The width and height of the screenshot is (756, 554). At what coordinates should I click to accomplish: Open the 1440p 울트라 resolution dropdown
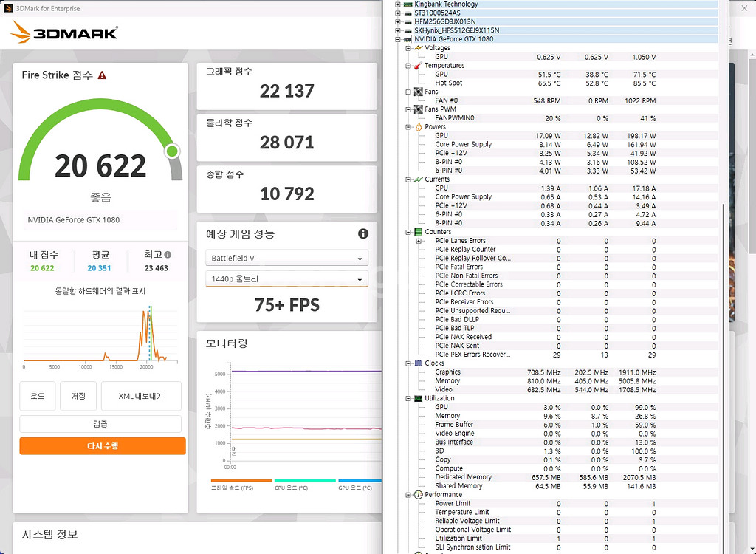coord(287,278)
